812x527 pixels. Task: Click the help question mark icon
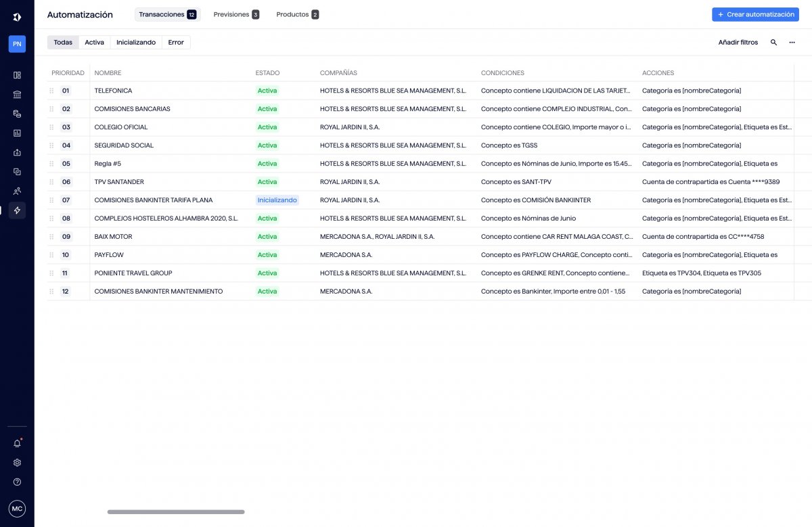[x=17, y=482]
